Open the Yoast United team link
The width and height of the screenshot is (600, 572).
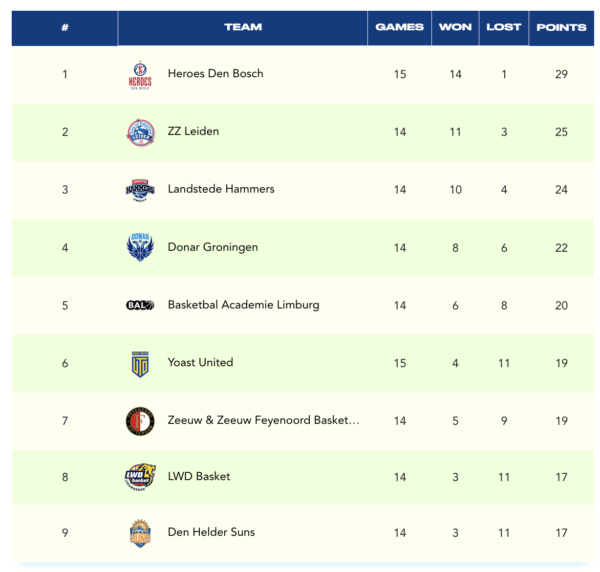pyautogui.click(x=200, y=363)
